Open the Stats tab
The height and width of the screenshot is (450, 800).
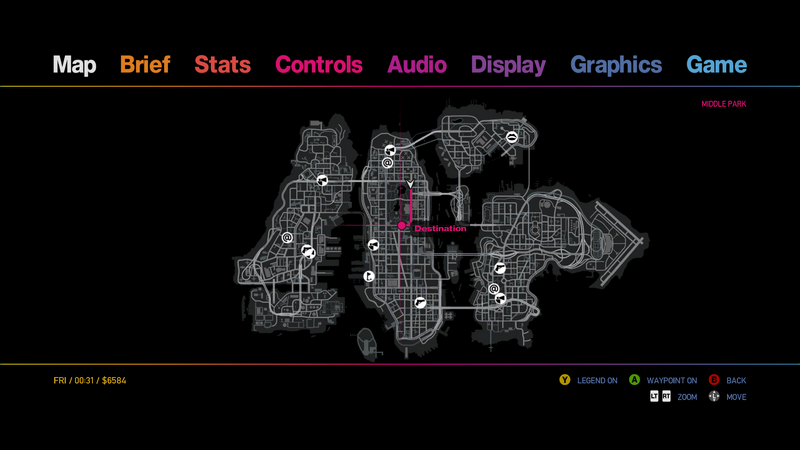[222, 65]
